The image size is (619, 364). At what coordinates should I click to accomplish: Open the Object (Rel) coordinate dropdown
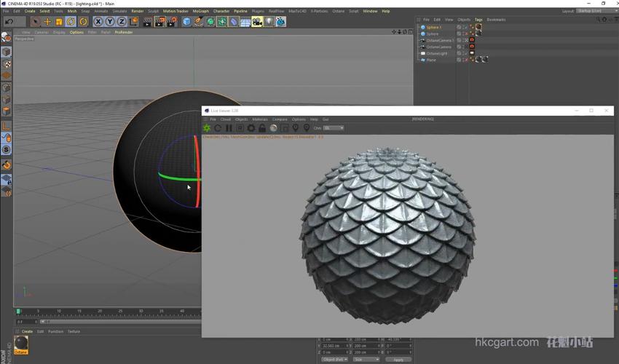pyautogui.click(x=334, y=359)
